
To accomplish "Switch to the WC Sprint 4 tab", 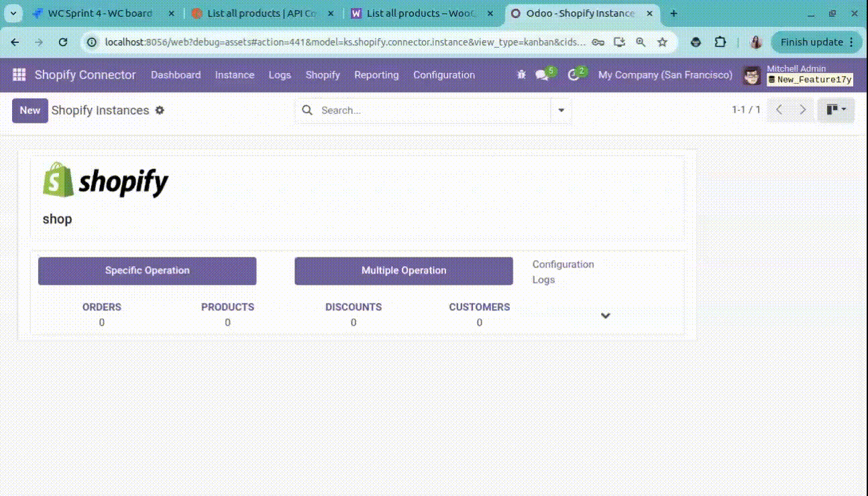I will coord(99,13).
